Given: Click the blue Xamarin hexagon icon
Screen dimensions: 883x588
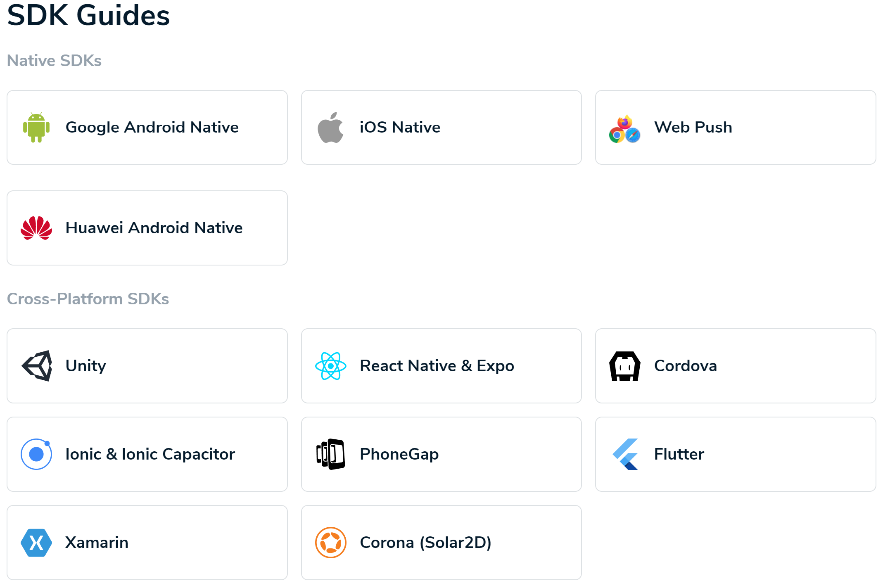Looking at the screenshot, I should pyautogui.click(x=36, y=543).
